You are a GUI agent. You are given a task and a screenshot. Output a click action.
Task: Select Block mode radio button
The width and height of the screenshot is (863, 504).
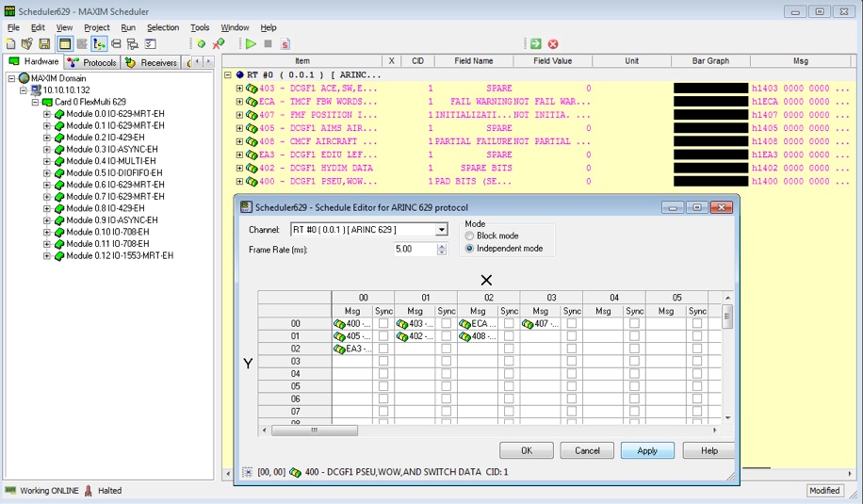(469, 236)
